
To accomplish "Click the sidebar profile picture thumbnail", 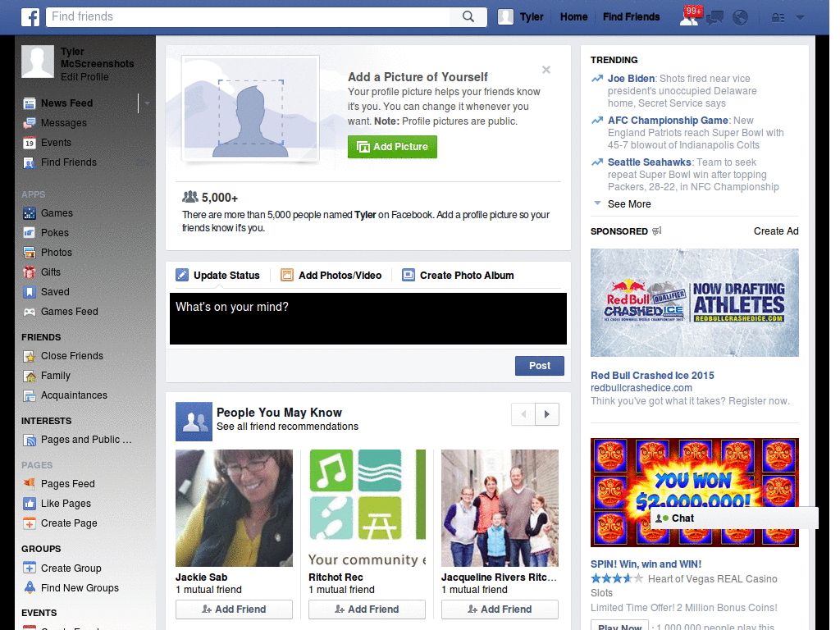I will (38, 62).
